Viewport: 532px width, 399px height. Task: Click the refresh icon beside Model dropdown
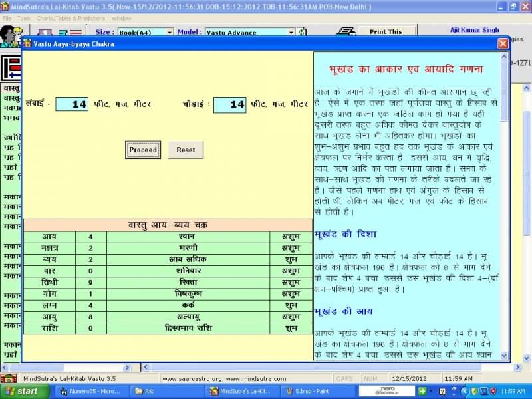pyautogui.click(x=302, y=32)
